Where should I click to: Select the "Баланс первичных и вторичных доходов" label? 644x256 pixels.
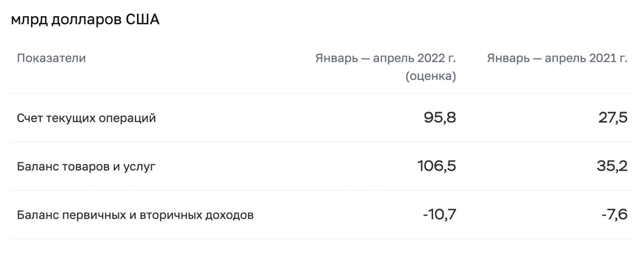click(x=135, y=215)
